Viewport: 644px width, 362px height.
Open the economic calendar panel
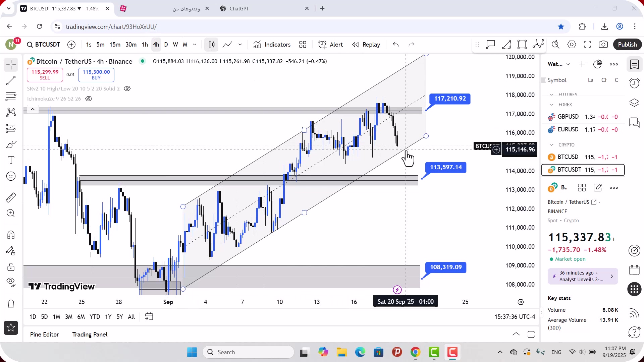[634, 270]
